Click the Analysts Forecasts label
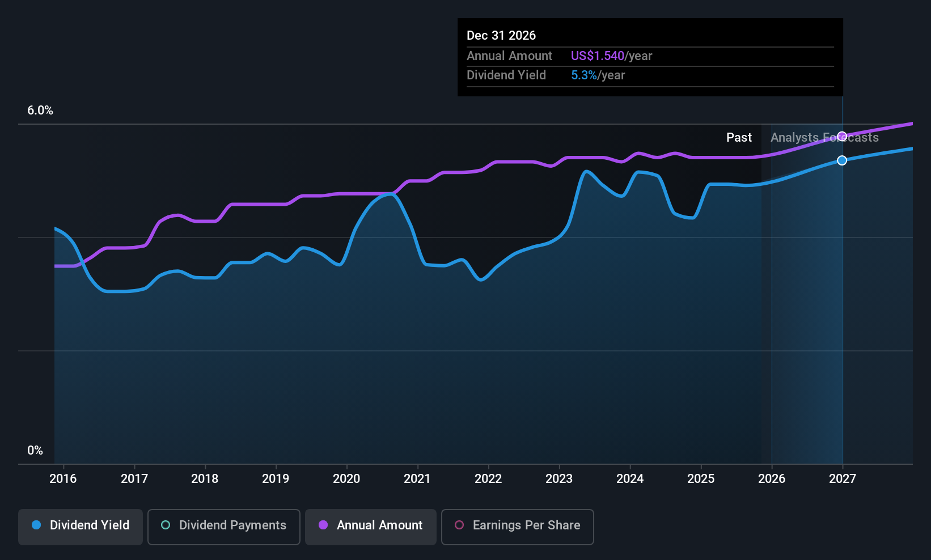The image size is (931, 560). [824, 137]
